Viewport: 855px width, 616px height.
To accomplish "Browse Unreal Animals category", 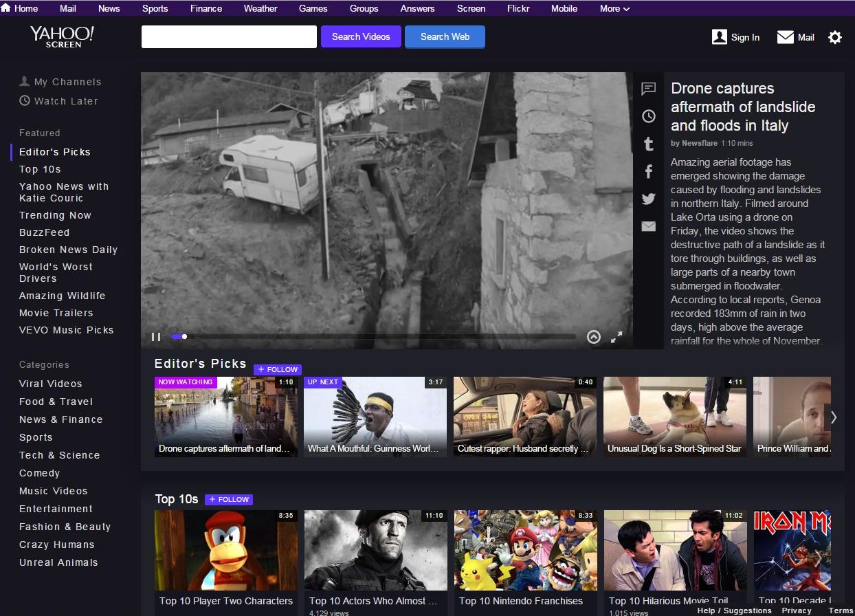I will [58, 562].
